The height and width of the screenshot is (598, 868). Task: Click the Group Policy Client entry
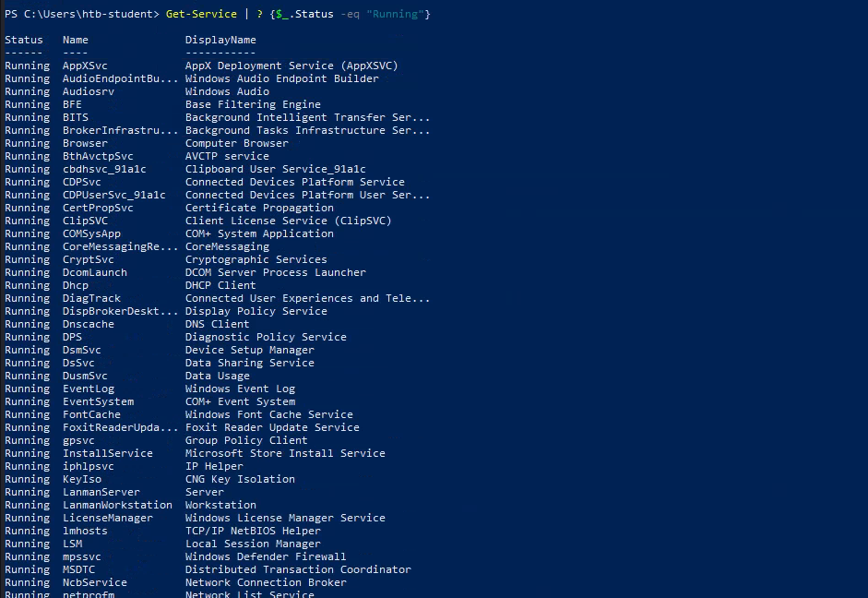[246, 440]
